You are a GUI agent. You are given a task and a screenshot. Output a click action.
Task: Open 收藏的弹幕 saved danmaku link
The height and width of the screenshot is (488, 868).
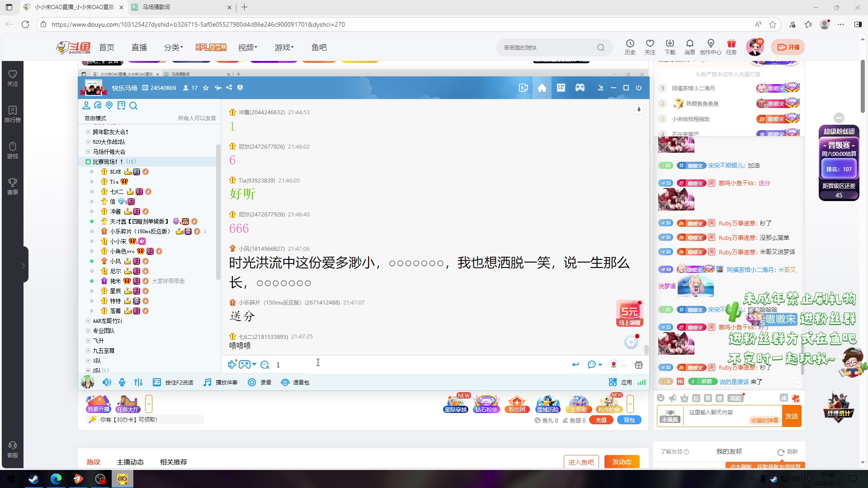pos(765,420)
